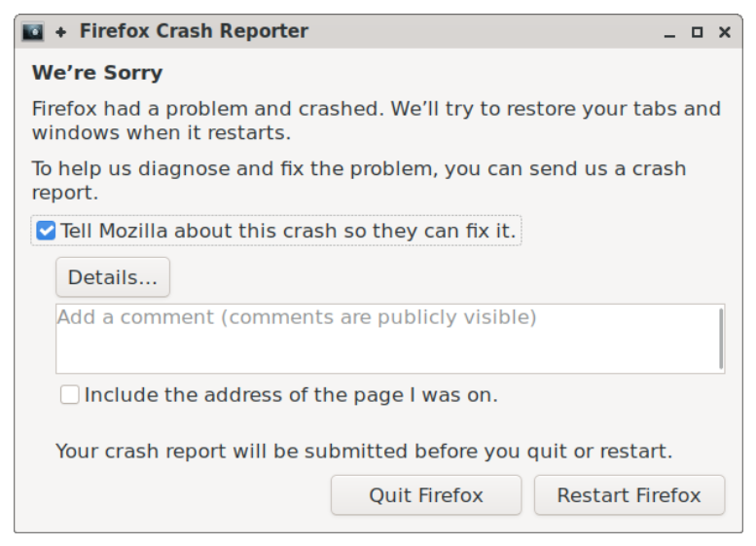Minimize the Firefox Crash Reporter window
The height and width of the screenshot is (546, 756).
pyautogui.click(x=669, y=33)
